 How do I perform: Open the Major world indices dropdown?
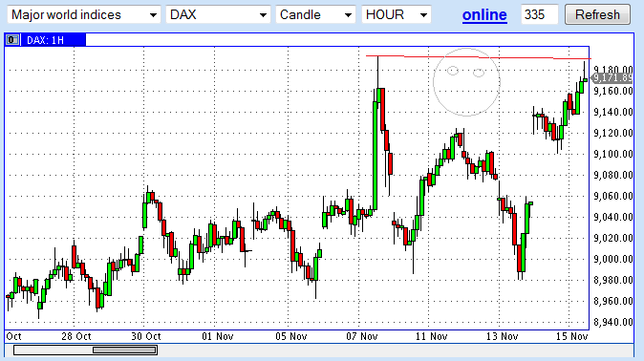(84, 14)
